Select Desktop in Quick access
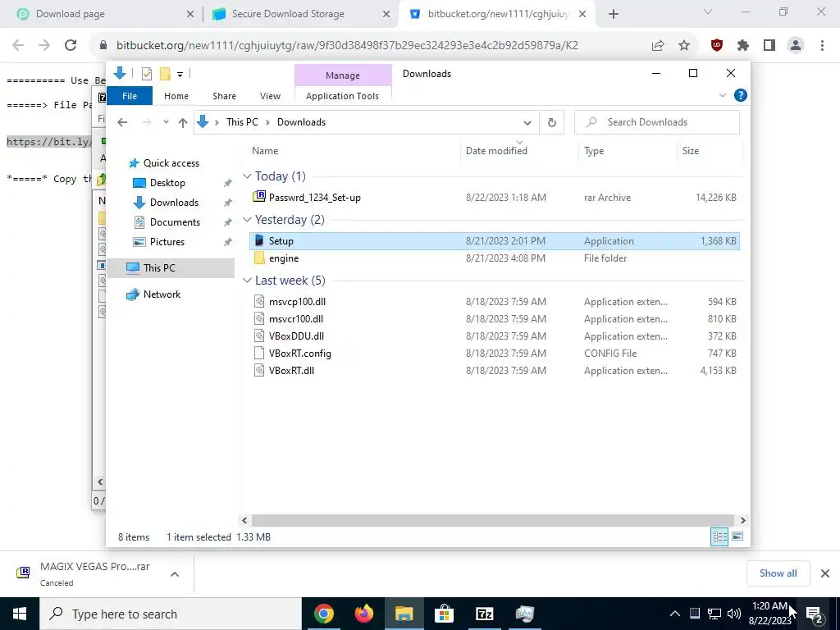 (x=167, y=183)
